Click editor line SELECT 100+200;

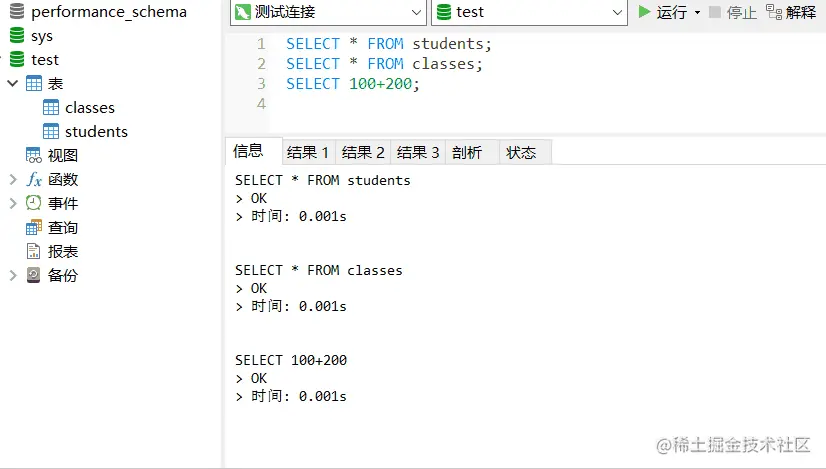click(x=352, y=84)
